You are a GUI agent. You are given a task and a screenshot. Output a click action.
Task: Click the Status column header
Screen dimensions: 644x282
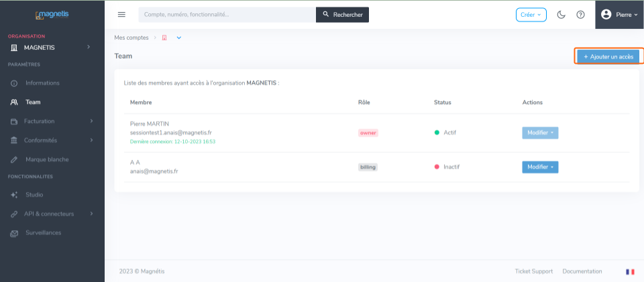click(442, 102)
